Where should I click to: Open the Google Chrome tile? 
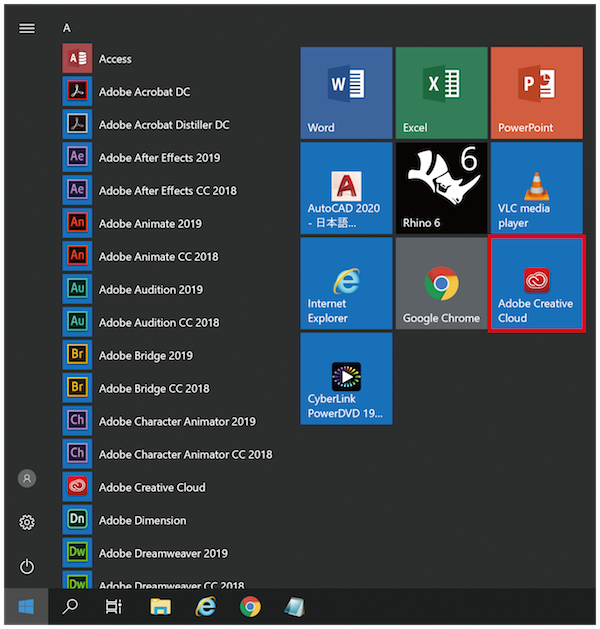coord(441,283)
